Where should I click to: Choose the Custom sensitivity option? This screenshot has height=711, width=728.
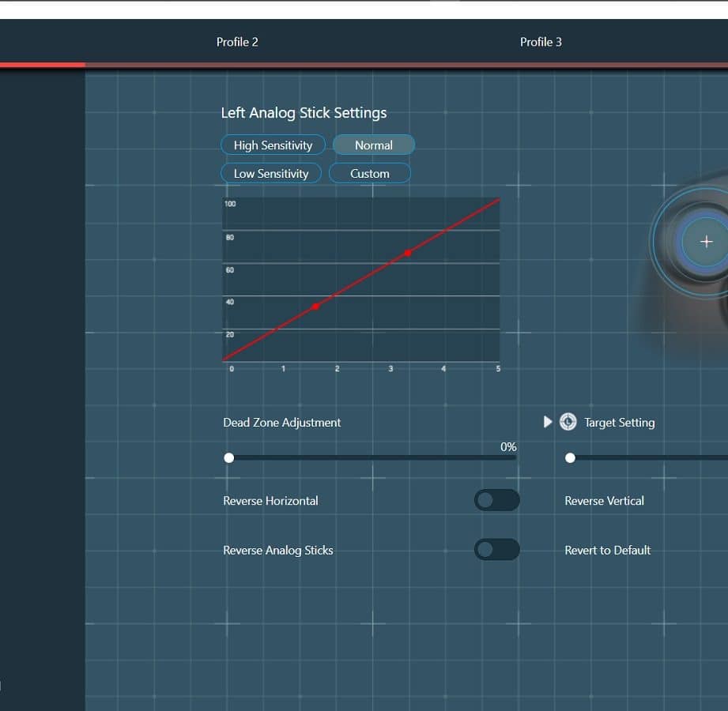[370, 174]
